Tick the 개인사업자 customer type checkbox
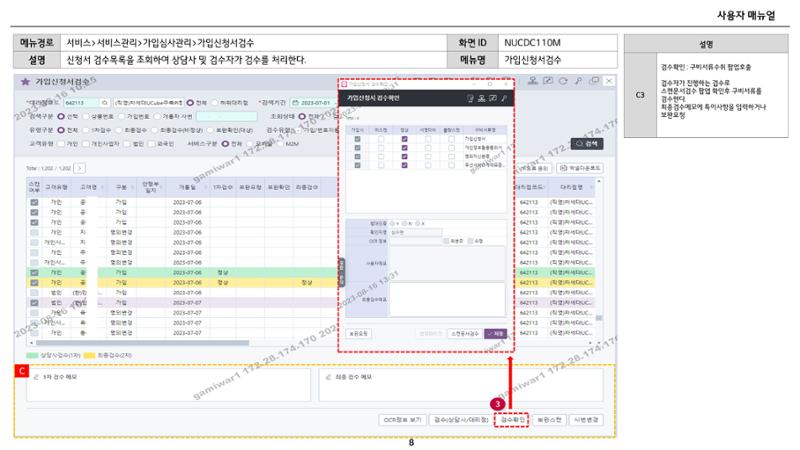 86,144
